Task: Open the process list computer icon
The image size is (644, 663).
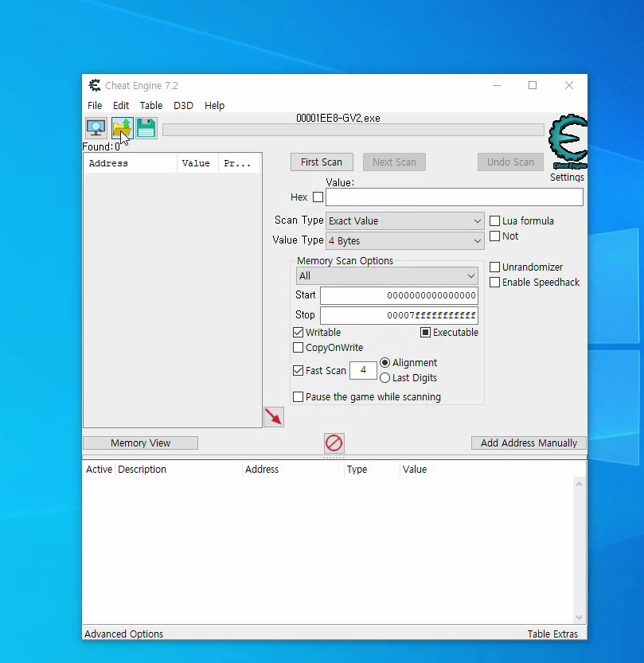Action: click(96, 127)
